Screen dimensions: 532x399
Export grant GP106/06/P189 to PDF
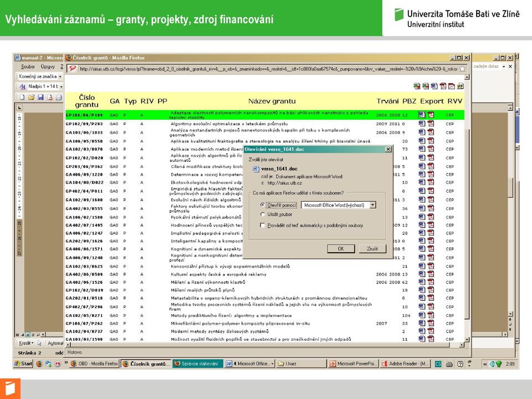pos(431,115)
